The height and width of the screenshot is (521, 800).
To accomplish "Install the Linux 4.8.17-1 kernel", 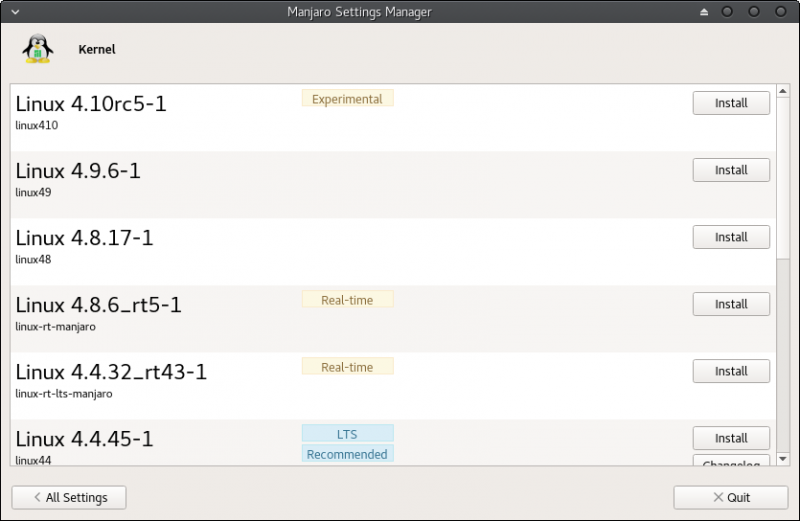I will [x=731, y=237].
